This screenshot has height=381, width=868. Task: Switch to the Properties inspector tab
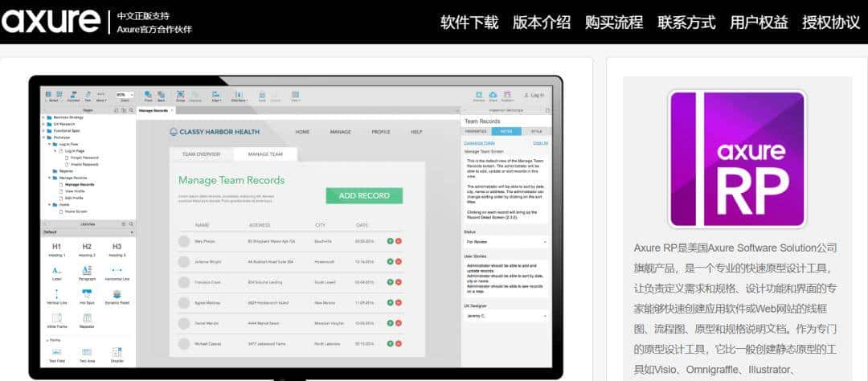click(x=476, y=131)
